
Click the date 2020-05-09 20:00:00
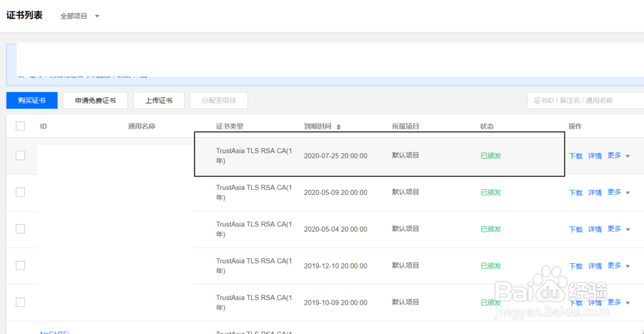[336, 192]
